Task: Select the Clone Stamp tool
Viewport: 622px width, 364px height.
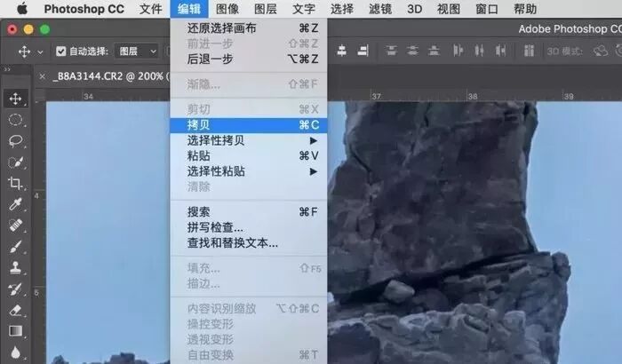Action: 15,267
